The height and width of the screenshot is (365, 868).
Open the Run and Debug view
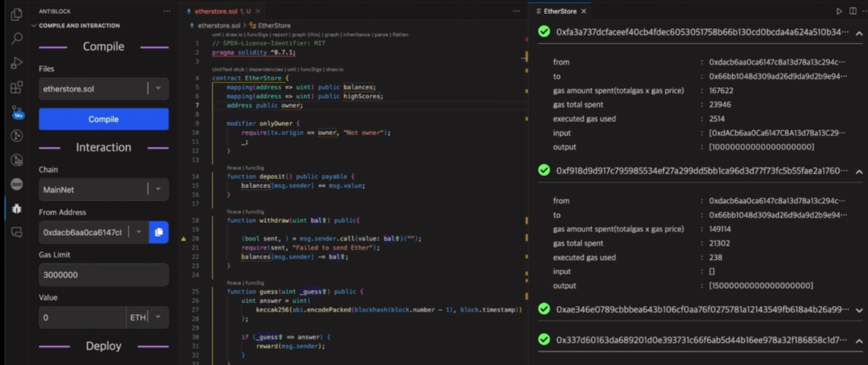point(16,63)
